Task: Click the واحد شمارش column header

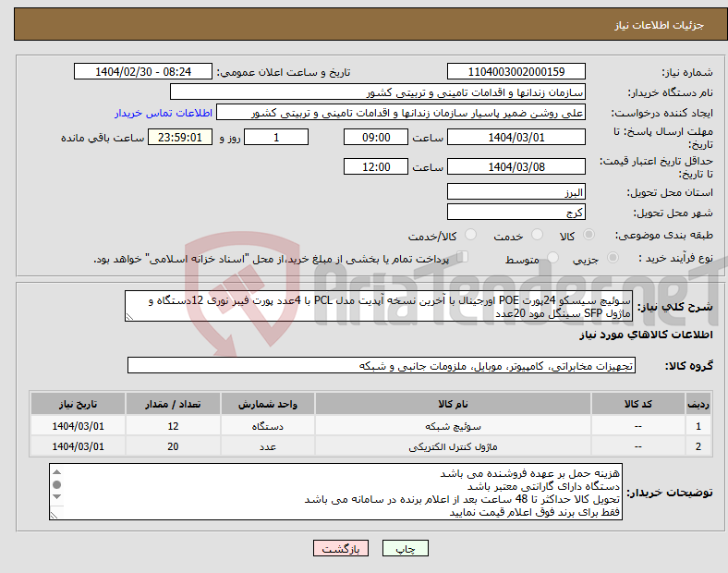Action: pyautogui.click(x=267, y=404)
